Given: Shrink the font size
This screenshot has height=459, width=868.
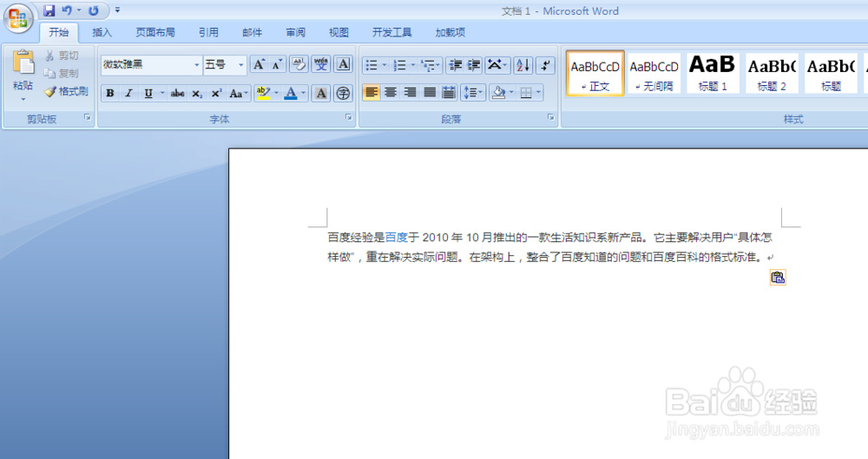Looking at the screenshot, I should tap(278, 65).
